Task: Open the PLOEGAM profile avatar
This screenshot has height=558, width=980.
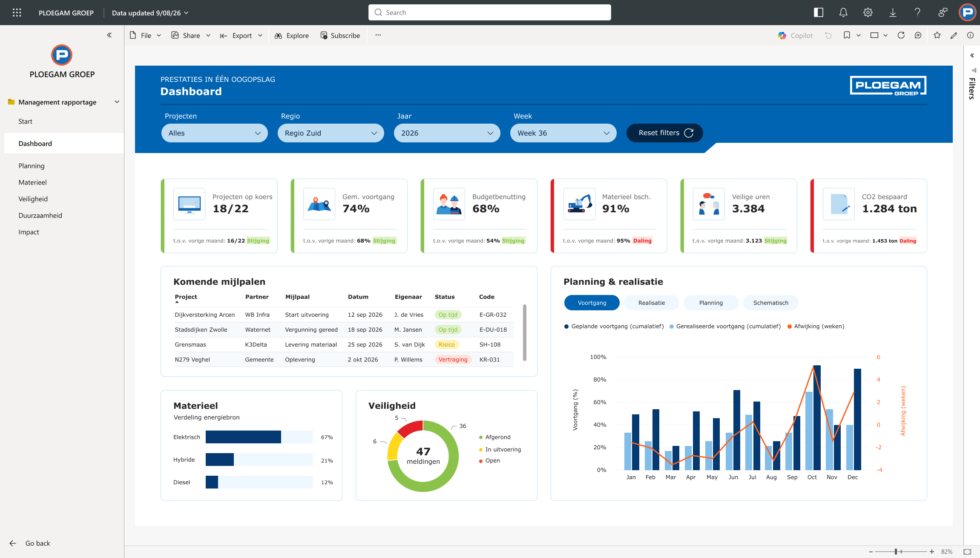Action: [x=968, y=12]
